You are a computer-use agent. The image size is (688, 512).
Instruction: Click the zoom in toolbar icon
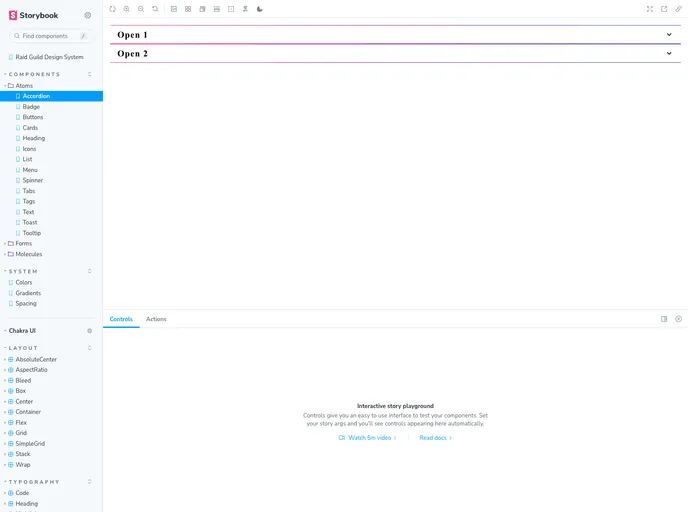(127, 9)
